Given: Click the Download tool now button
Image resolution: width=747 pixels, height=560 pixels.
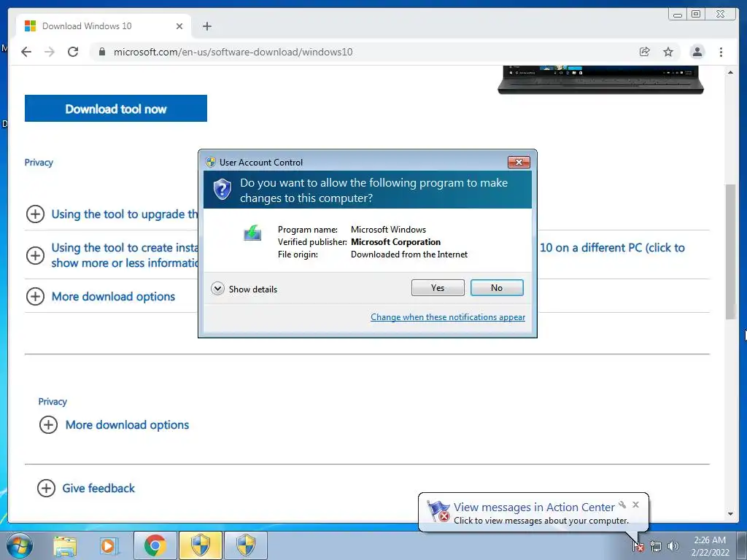Looking at the screenshot, I should (x=116, y=109).
